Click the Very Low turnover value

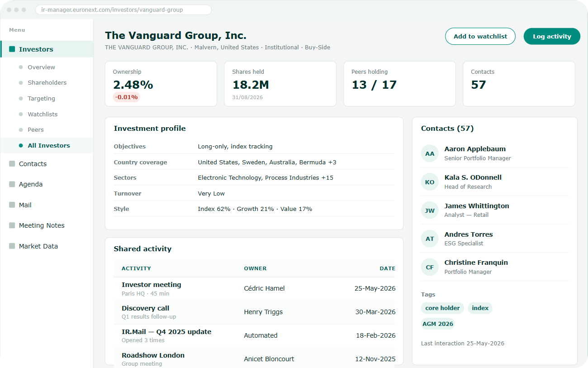(x=211, y=193)
